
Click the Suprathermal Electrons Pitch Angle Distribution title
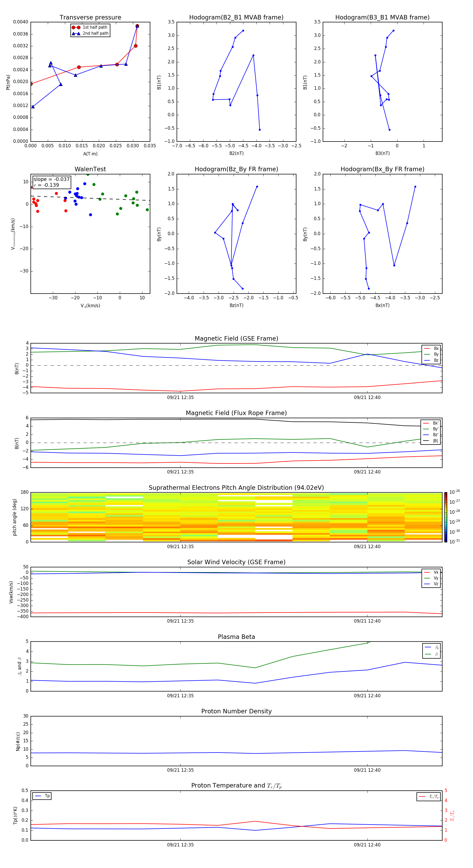point(236,488)
